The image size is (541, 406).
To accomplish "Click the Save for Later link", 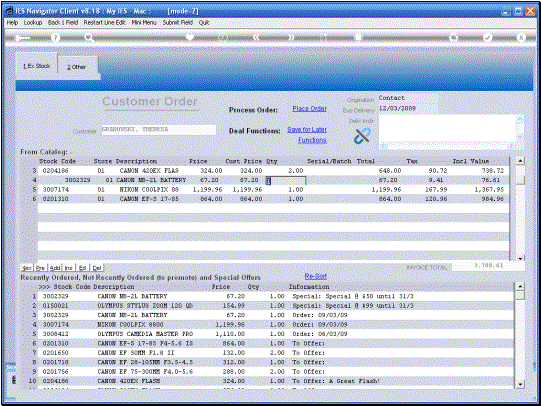I will [307, 130].
